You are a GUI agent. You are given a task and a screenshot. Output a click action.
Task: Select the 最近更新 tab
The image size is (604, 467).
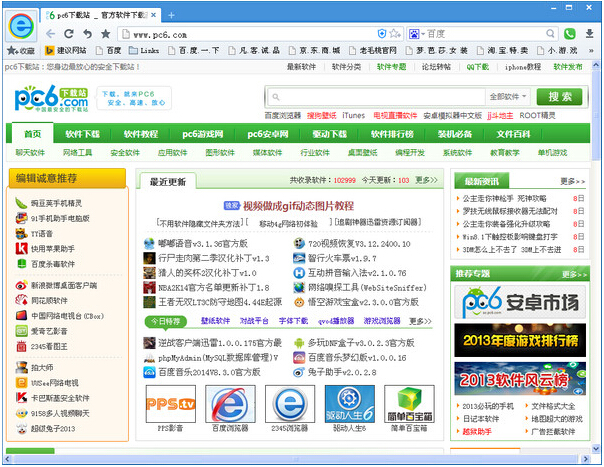point(168,181)
